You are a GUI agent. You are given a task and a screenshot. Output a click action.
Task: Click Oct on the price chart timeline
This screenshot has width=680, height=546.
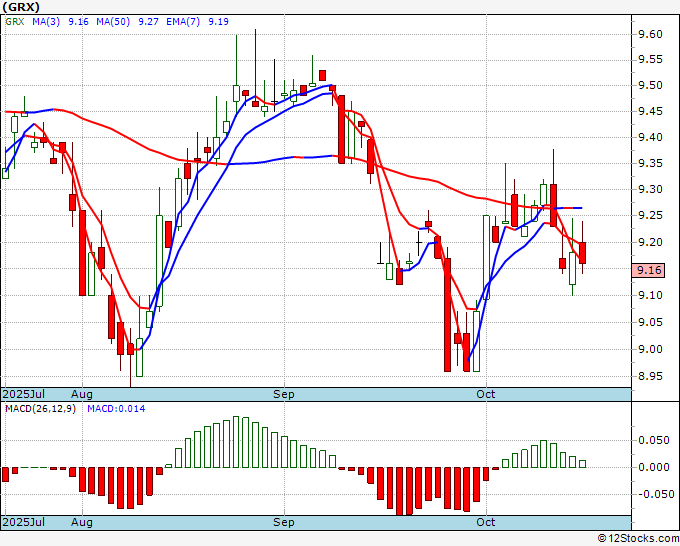tap(486, 394)
